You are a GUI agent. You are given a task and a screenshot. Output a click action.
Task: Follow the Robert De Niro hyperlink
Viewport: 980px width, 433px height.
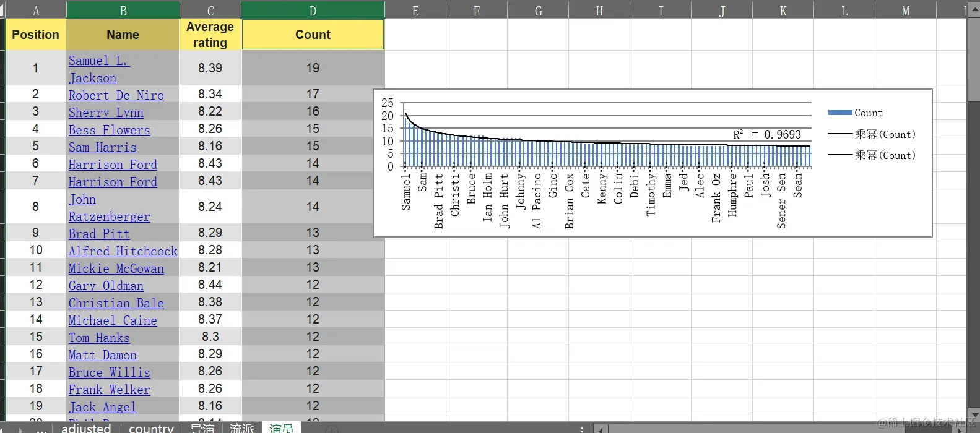116,95
